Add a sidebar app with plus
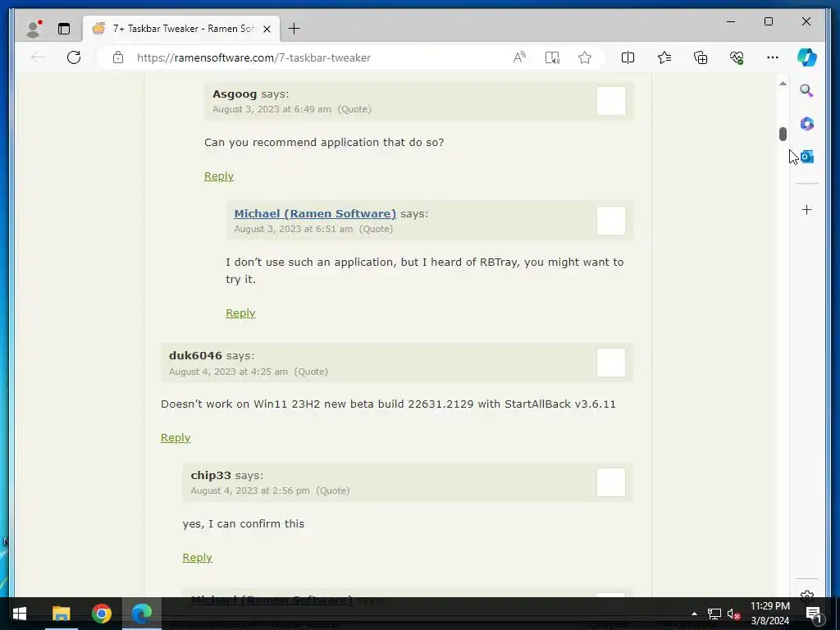840x630 pixels. pos(807,209)
